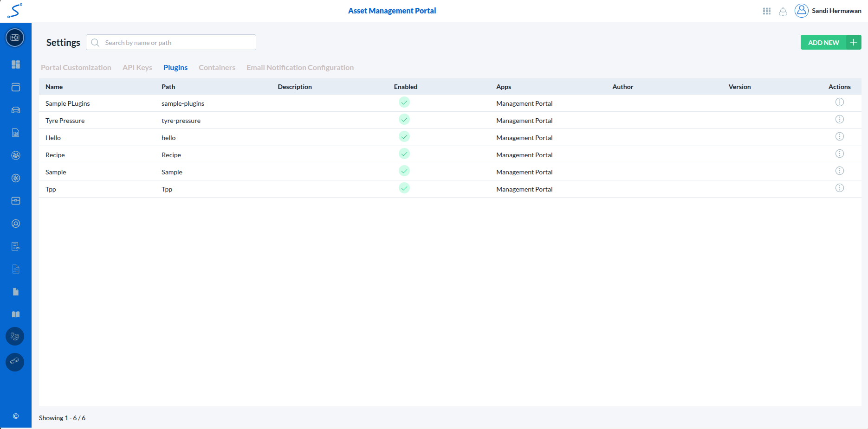Toggle Enabled check for Tpp plugin

[404, 188]
